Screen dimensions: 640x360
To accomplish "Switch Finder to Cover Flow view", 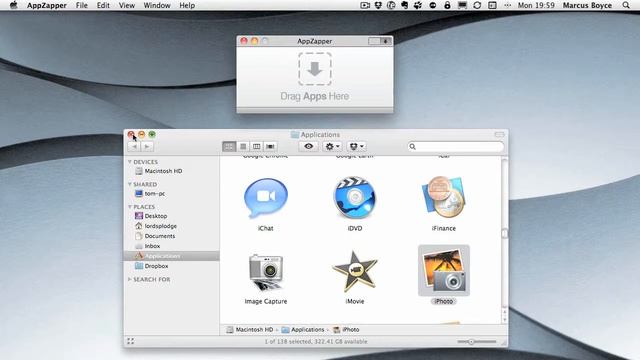I will click(x=270, y=146).
